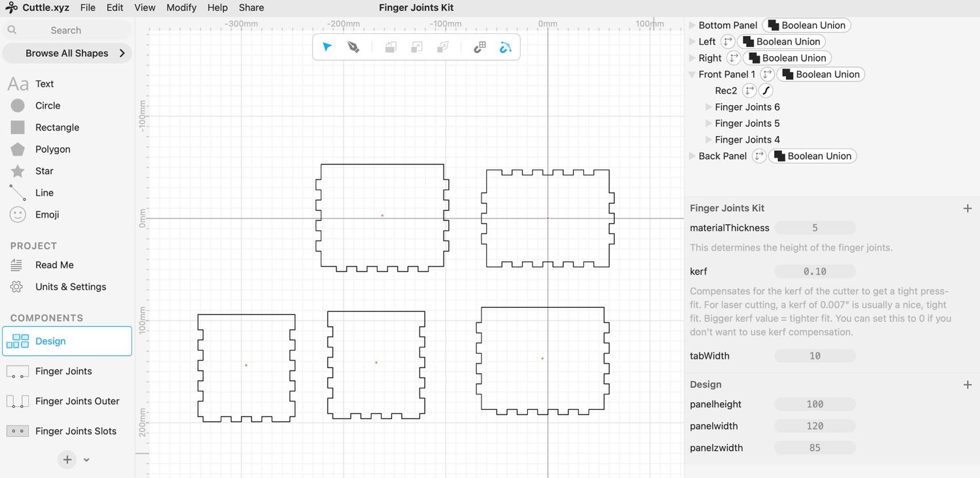Click the tabWidth value field

coord(815,356)
